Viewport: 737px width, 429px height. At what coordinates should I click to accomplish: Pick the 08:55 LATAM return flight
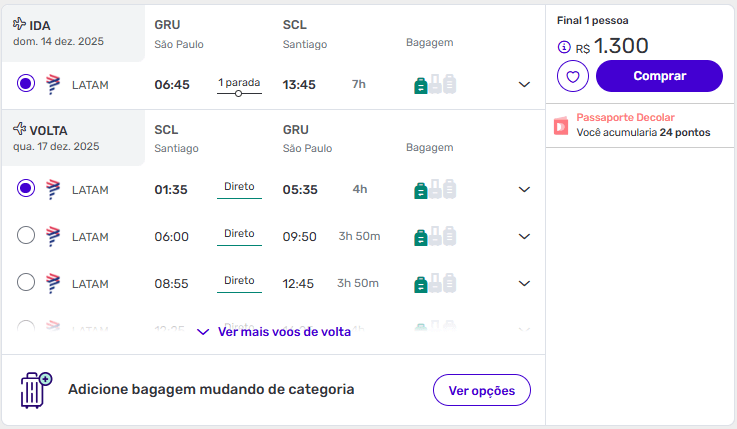[26, 283]
